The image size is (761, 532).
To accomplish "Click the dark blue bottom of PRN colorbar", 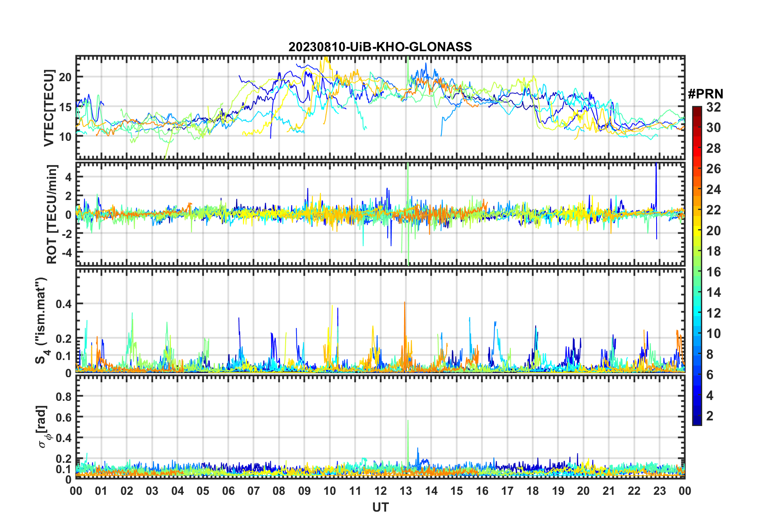I will pos(697,422).
